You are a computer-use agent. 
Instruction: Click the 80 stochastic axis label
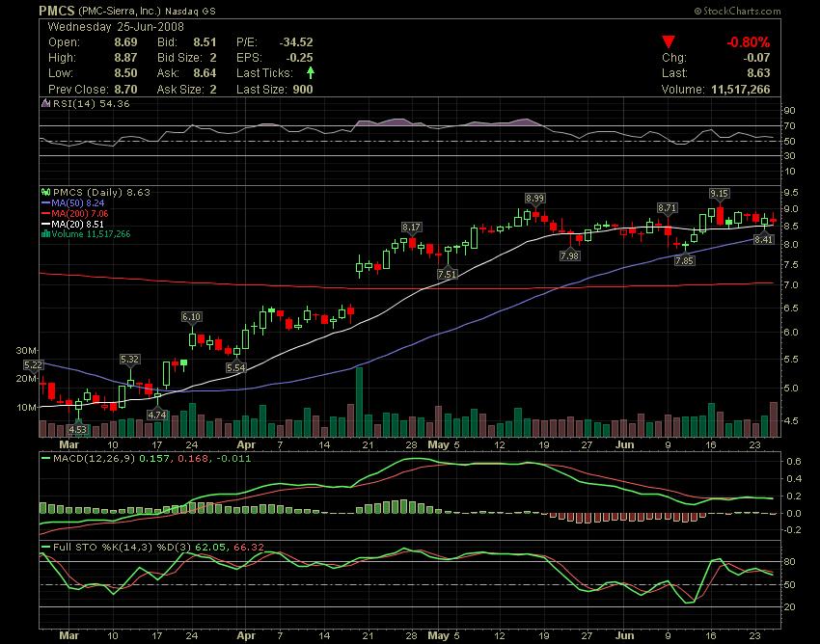pyautogui.click(x=788, y=562)
